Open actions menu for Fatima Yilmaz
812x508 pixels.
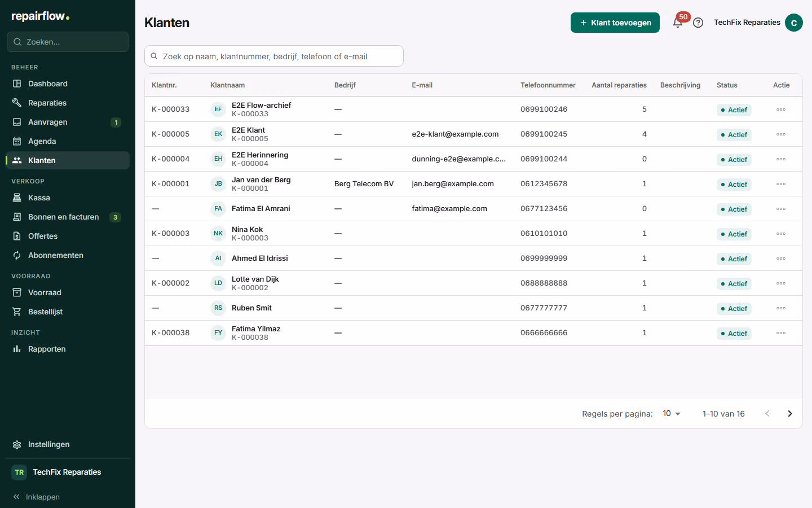781,333
